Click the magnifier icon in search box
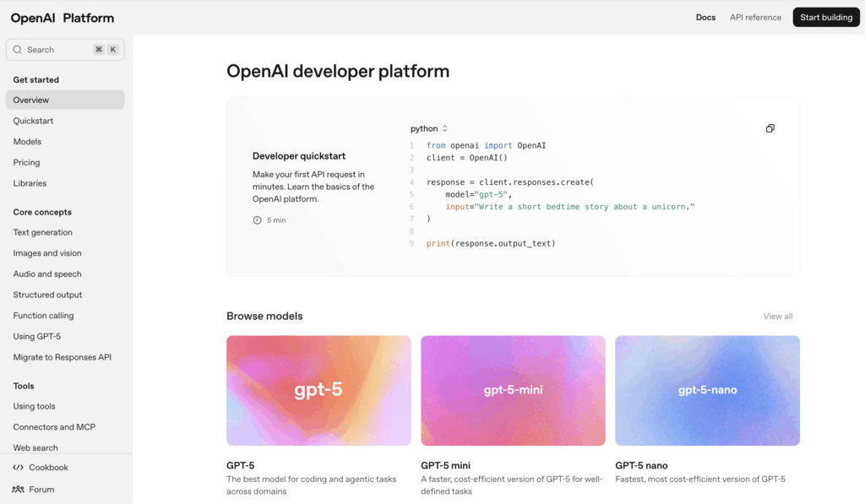 (18, 50)
